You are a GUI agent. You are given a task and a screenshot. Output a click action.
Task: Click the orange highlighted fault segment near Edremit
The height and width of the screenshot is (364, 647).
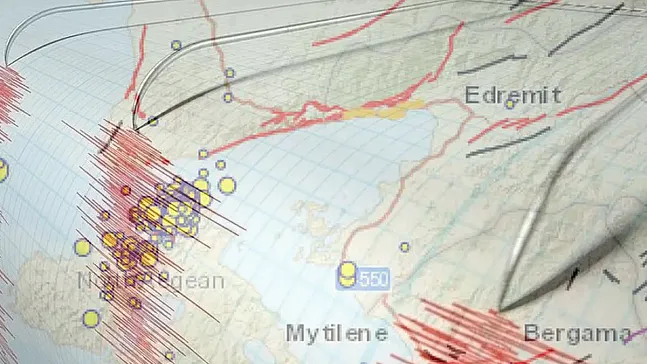coord(383,110)
